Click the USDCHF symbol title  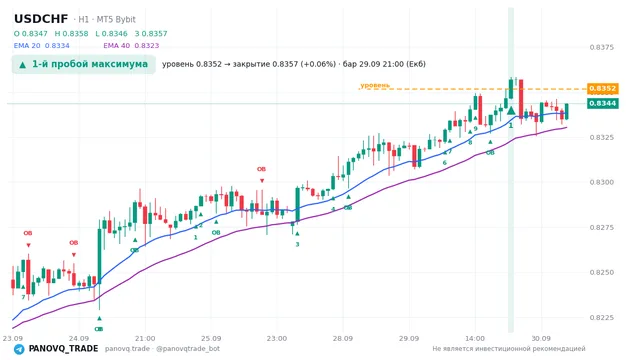point(41,19)
